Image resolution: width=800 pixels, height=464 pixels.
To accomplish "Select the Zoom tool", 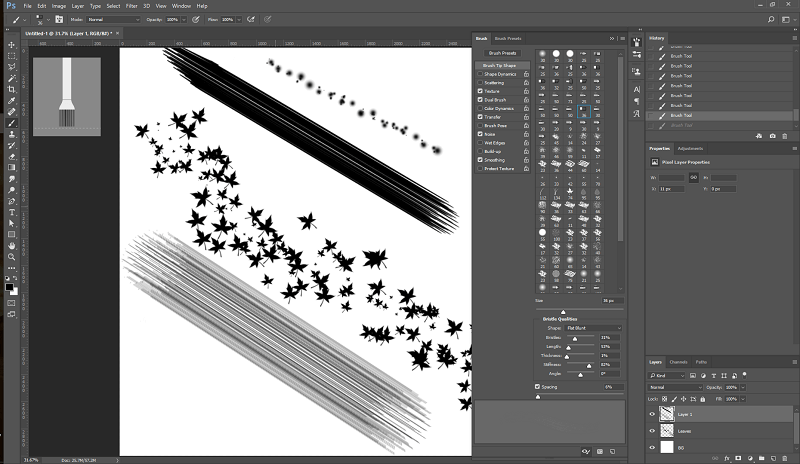I will [11, 257].
